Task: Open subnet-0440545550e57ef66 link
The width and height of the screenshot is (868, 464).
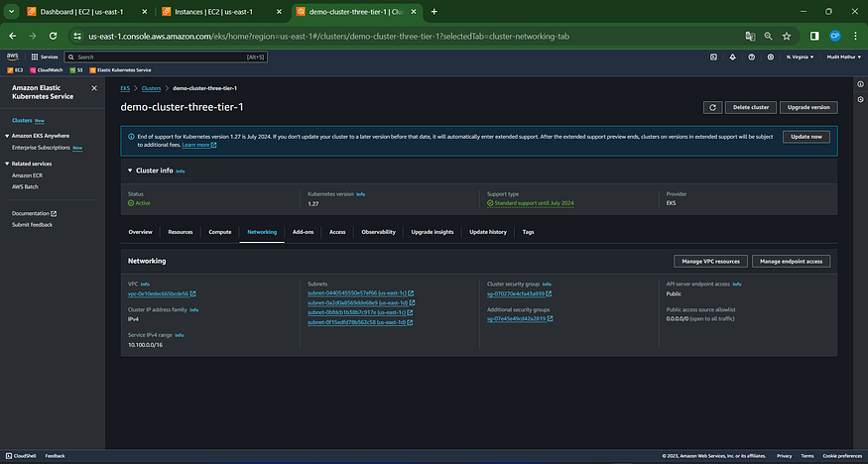Action: [361, 293]
